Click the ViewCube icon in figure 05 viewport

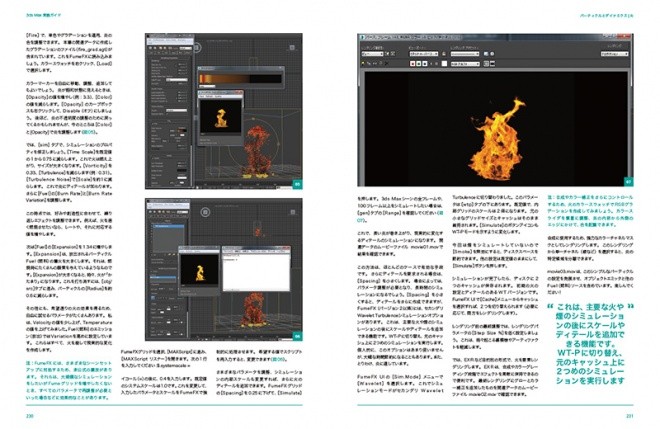(x=292, y=48)
